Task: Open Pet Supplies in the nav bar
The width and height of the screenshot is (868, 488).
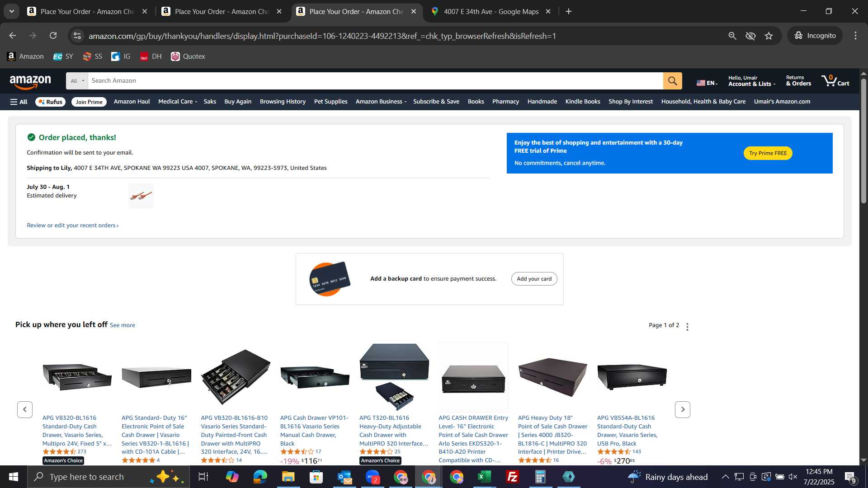Action: coord(330,102)
